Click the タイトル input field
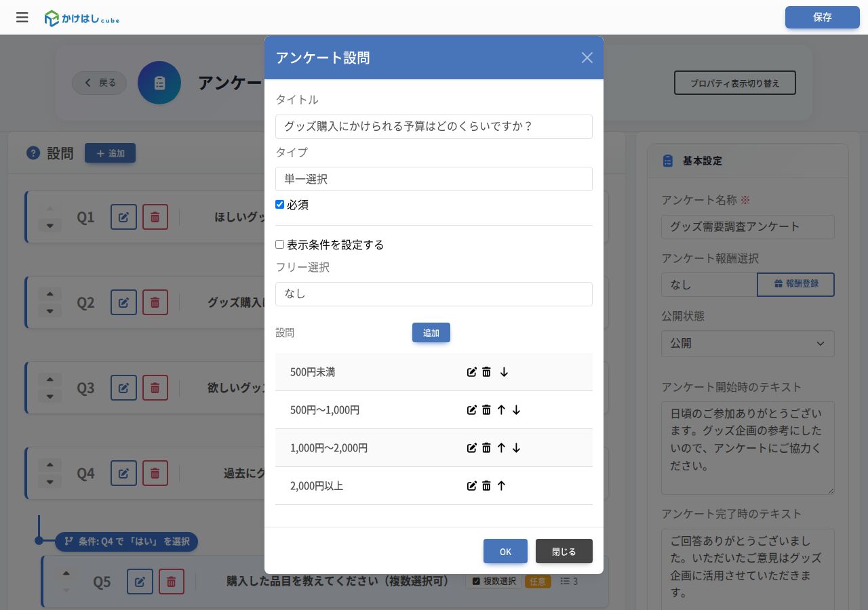The image size is (868, 610). [x=434, y=127]
